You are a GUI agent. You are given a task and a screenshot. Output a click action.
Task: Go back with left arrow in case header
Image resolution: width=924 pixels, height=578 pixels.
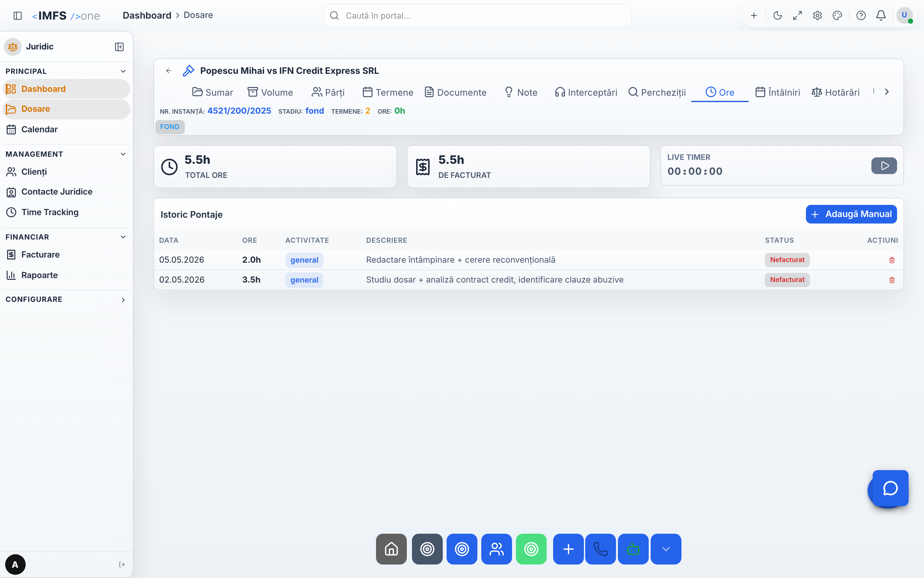[168, 71]
